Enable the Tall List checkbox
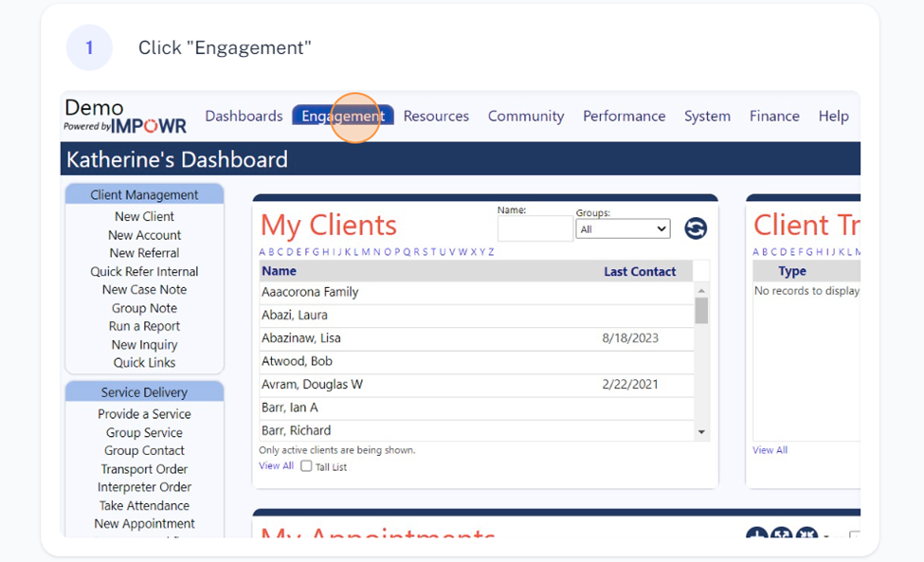 coord(306,466)
